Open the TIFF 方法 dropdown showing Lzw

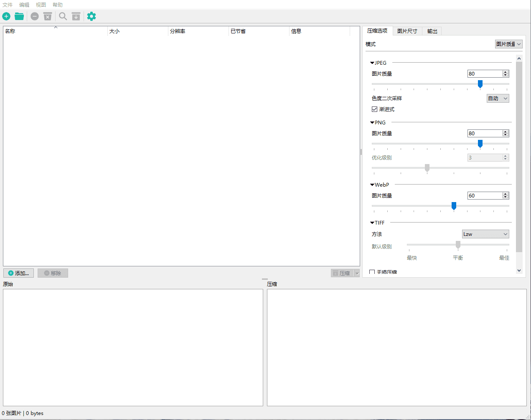tap(485, 234)
